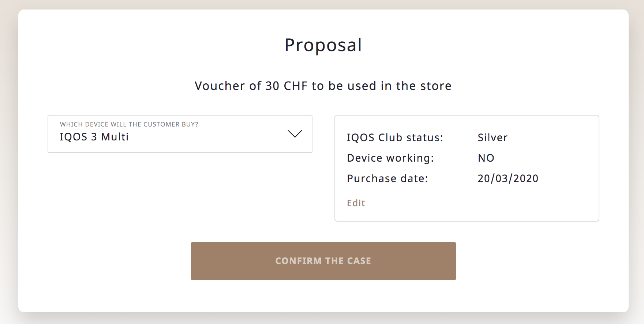
Task: Click the word 'Multi' in device field
Action: pyautogui.click(x=115, y=137)
